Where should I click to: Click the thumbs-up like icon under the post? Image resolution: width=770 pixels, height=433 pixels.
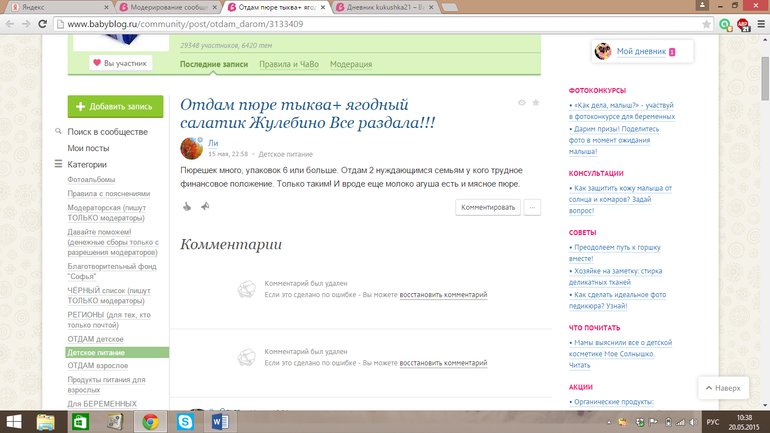coord(186,207)
